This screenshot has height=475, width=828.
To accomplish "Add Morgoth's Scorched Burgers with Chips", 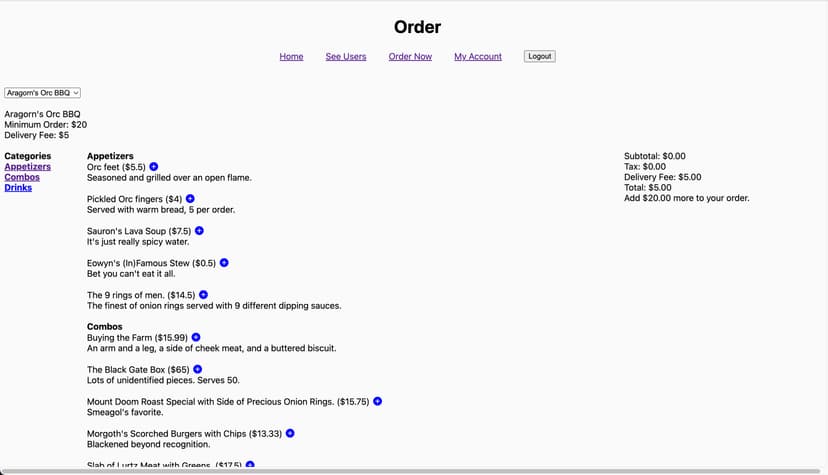I will [290, 433].
